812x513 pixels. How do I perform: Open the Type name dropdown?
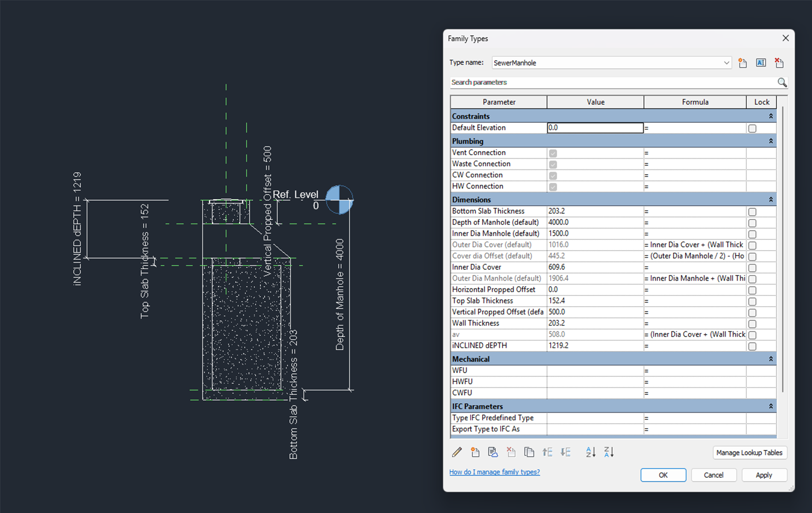pos(726,63)
